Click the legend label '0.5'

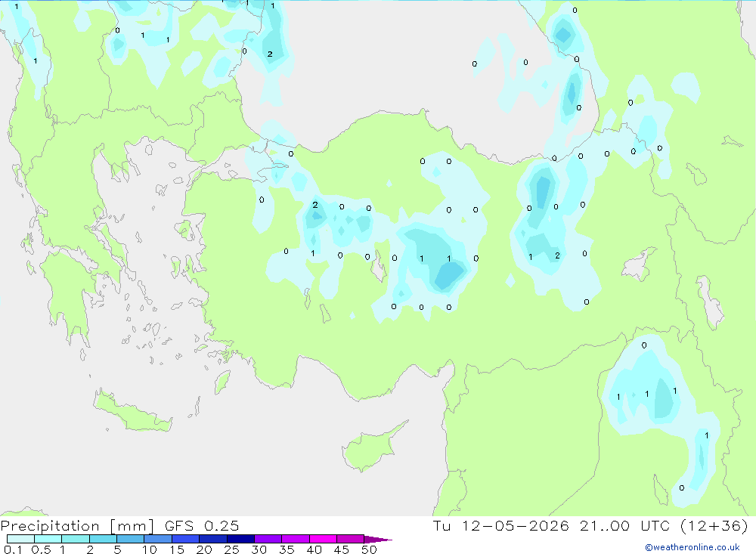coord(41,549)
